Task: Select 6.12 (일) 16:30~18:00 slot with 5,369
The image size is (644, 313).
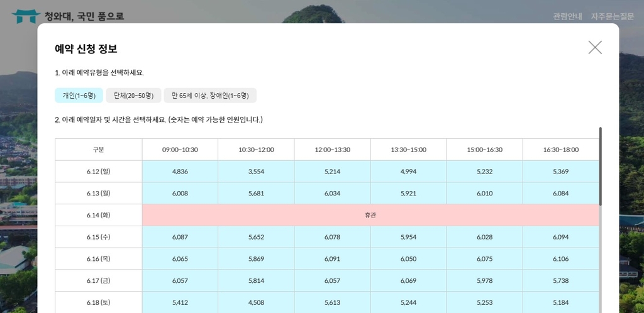Action: (x=560, y=172)
